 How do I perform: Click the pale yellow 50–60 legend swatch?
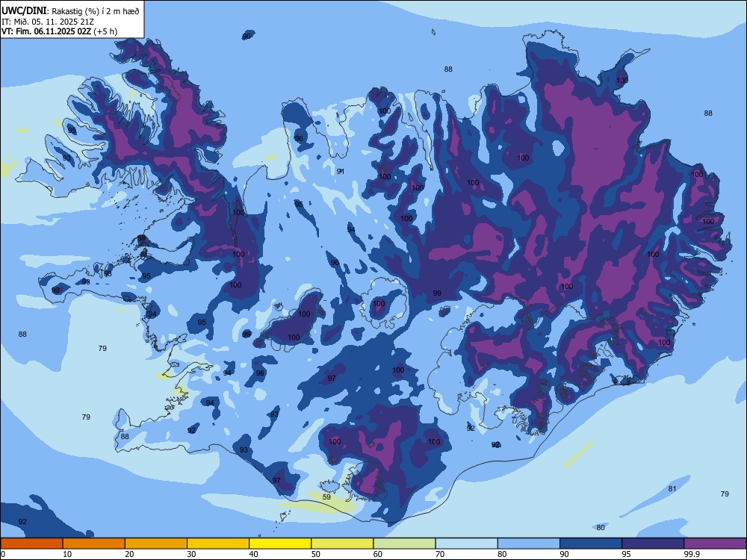point(343,544)
